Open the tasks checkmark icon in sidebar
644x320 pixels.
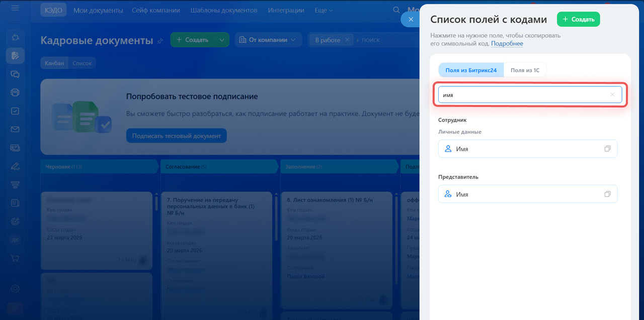[x=15, y=111]
